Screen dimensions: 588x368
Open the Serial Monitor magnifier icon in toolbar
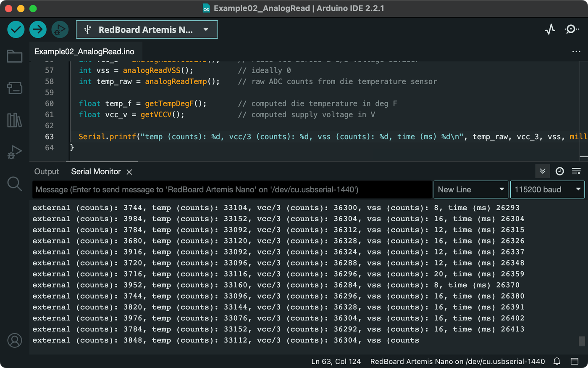pos(572,29)
